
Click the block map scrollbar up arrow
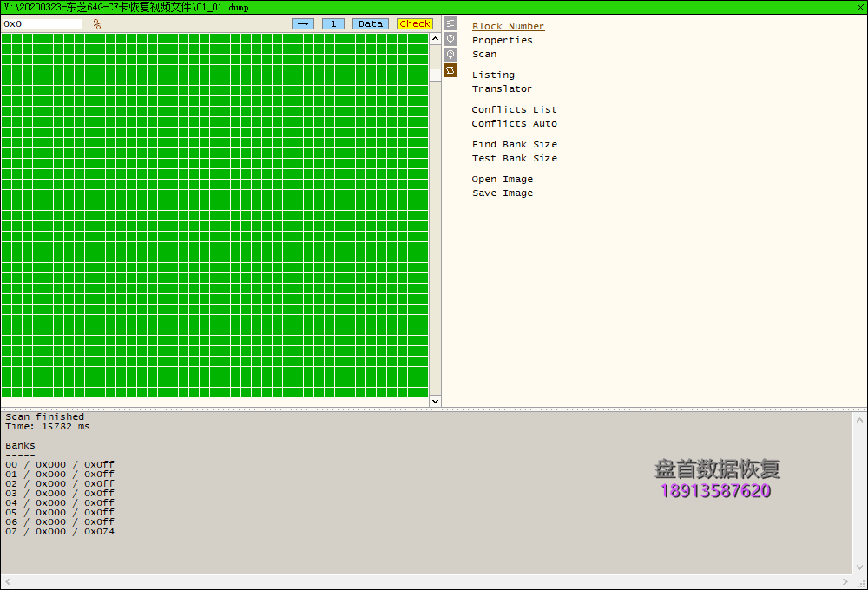435,39
